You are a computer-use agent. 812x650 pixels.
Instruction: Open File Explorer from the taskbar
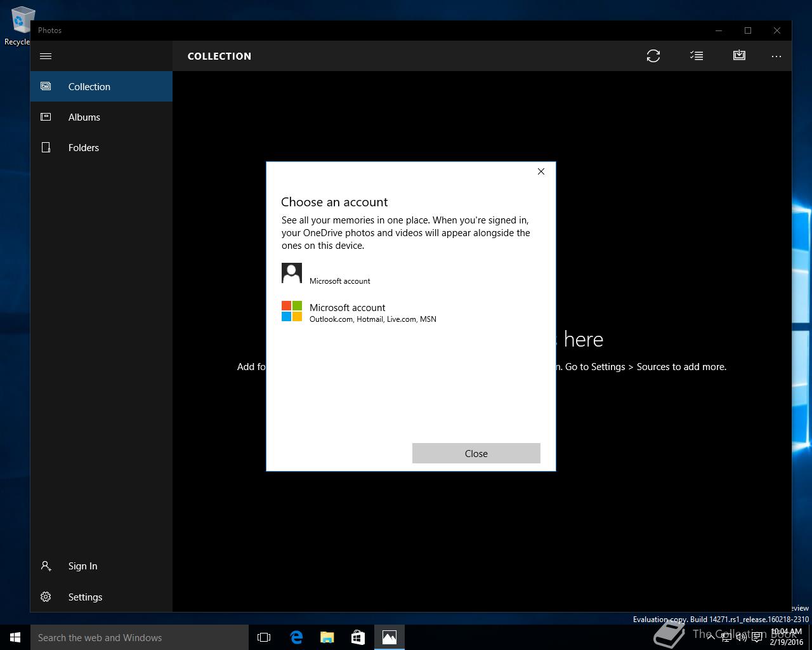pos(327,637)
